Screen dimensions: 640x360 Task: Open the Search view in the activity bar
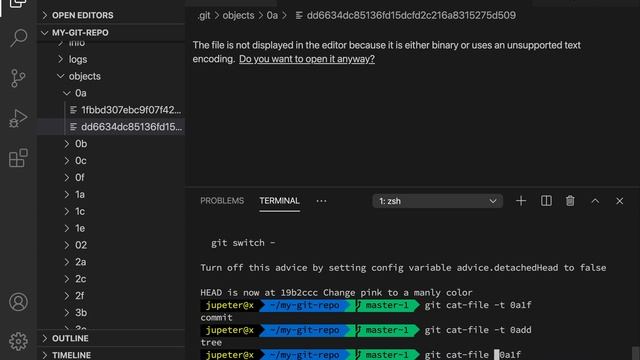18,38
